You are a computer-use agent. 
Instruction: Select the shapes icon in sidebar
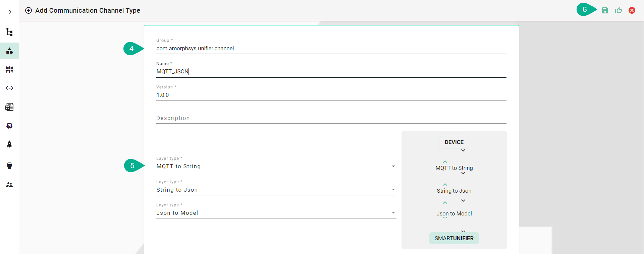[9, 51]
